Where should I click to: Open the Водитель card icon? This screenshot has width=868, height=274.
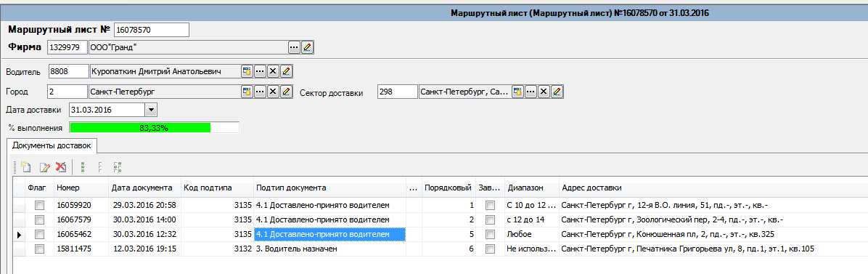(246, 71)
